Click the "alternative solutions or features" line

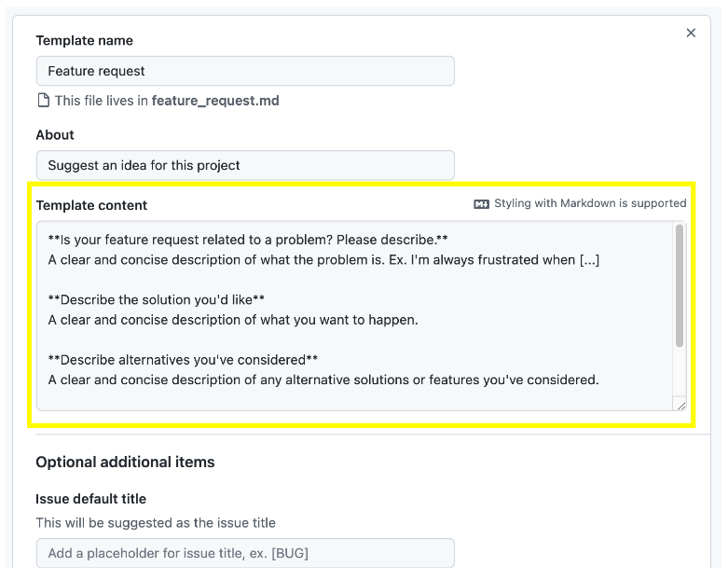pos(323,380)
